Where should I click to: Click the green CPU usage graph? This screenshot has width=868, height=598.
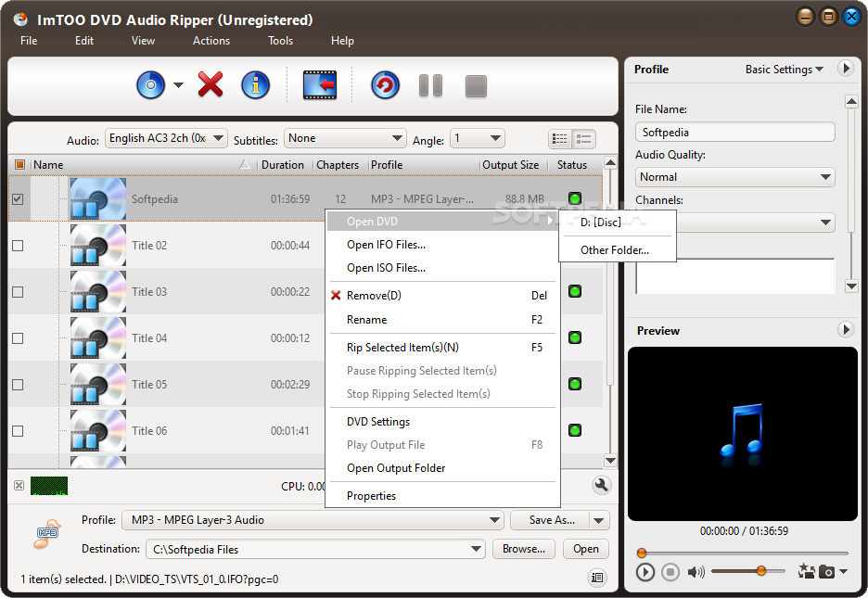pos(49,486)
